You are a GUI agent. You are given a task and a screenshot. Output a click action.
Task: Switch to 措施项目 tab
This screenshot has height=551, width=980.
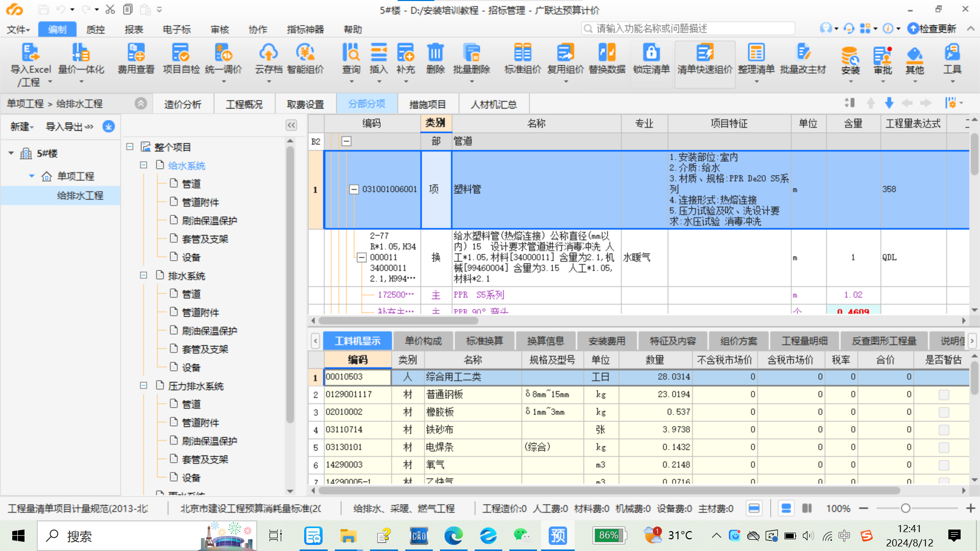tap(430, 104)
